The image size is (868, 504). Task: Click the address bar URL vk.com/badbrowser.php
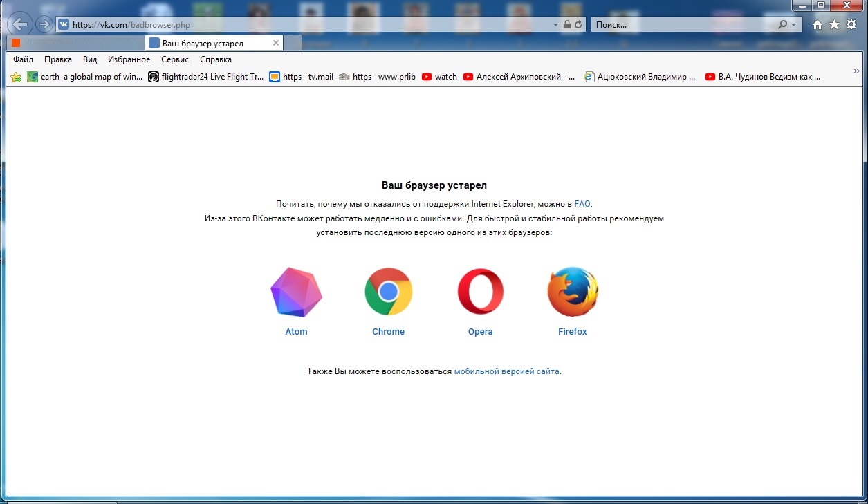[131, 25]
